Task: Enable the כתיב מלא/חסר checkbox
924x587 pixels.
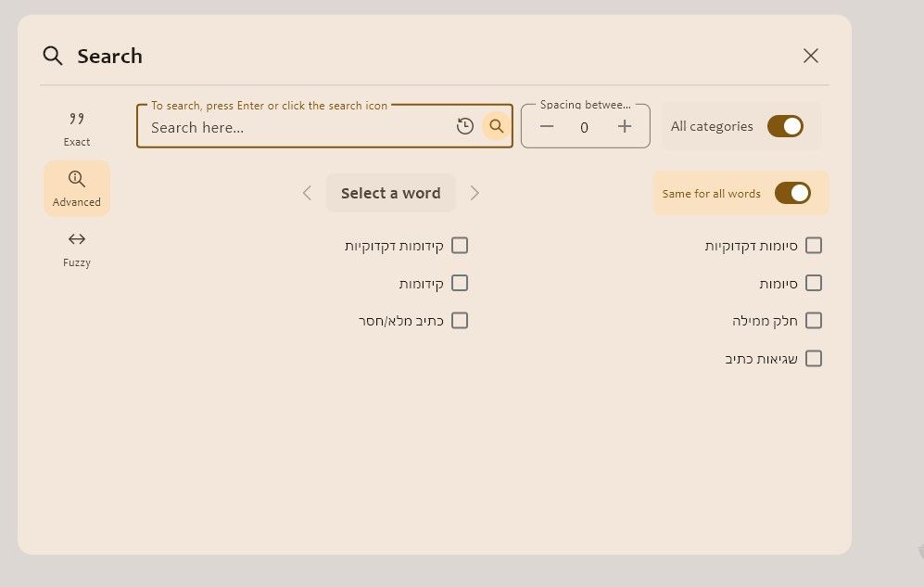Action: click(460, 321)
